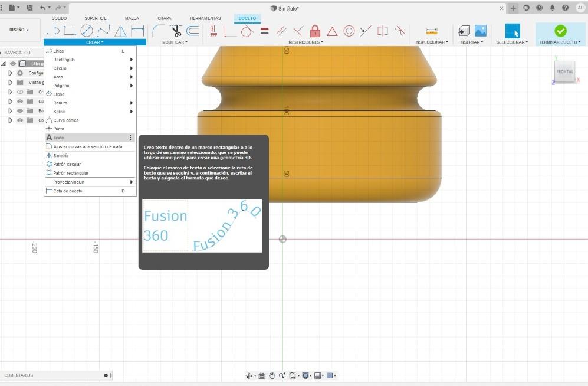Toggle visibility eye of the document root

[13, 63]
